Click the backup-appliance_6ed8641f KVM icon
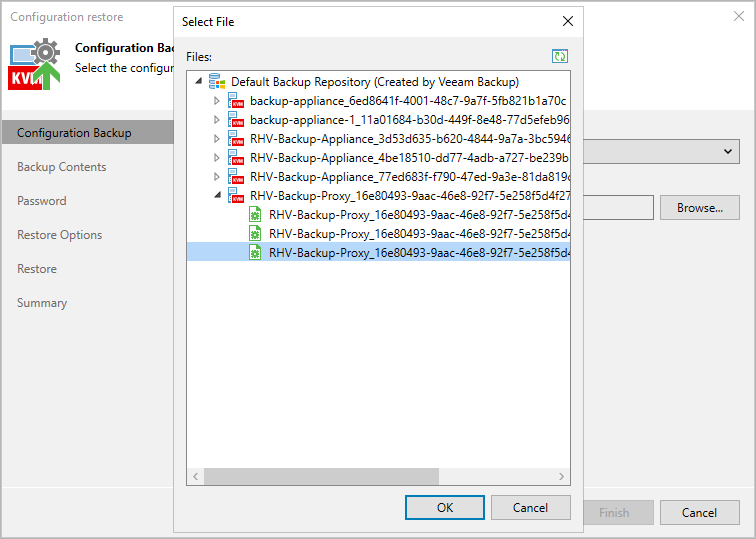The width and height of the screenshot is (756, 539). tap(236, 101)
